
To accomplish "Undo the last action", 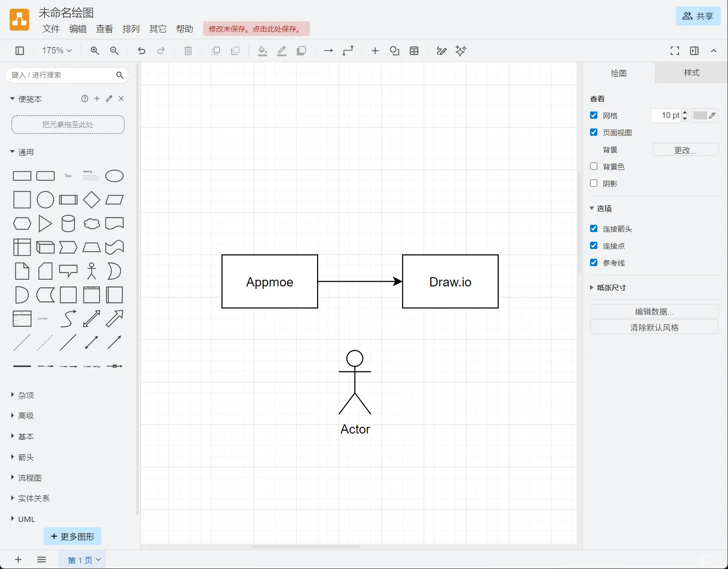I will pos(141,50).
